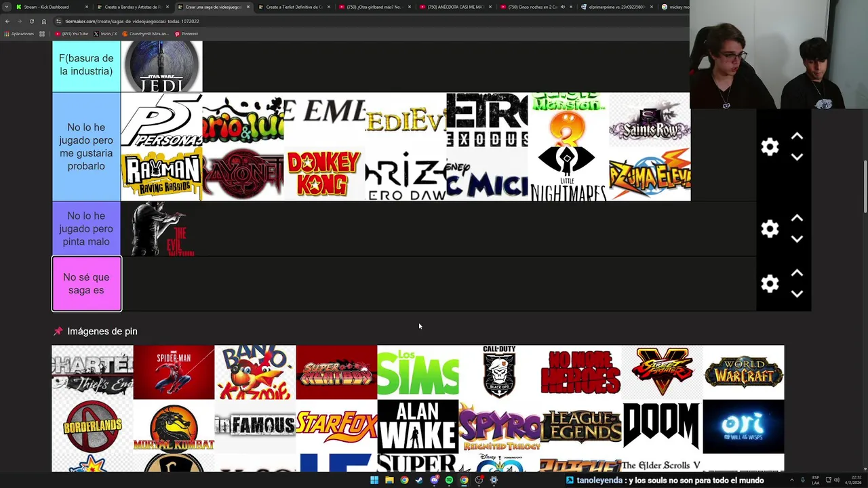Pick the Inazuma Eleven logo image
This screenshot has height=488, width=868.
tap(650, 174)
